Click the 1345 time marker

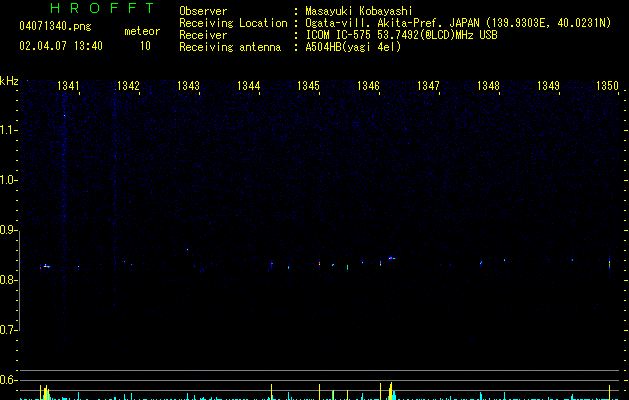(308, 86)
